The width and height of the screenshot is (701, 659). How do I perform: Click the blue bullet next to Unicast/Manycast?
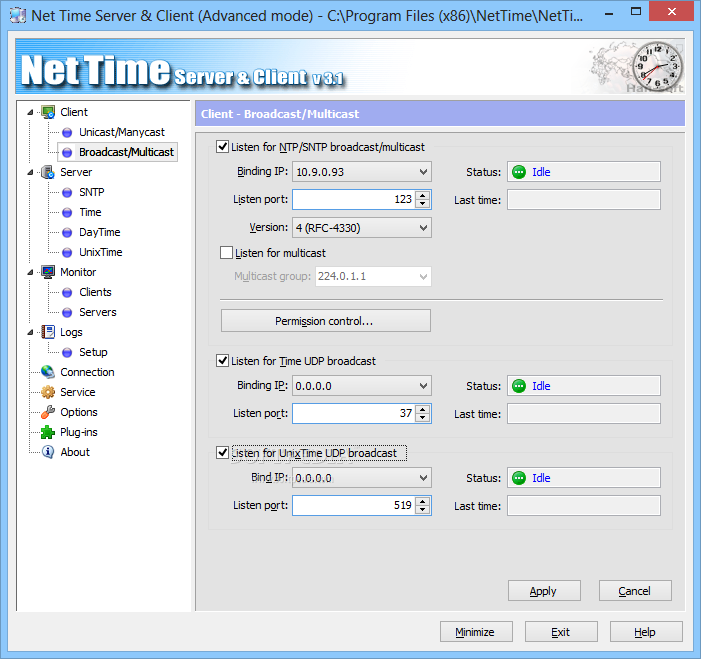[x=67, y=132]
